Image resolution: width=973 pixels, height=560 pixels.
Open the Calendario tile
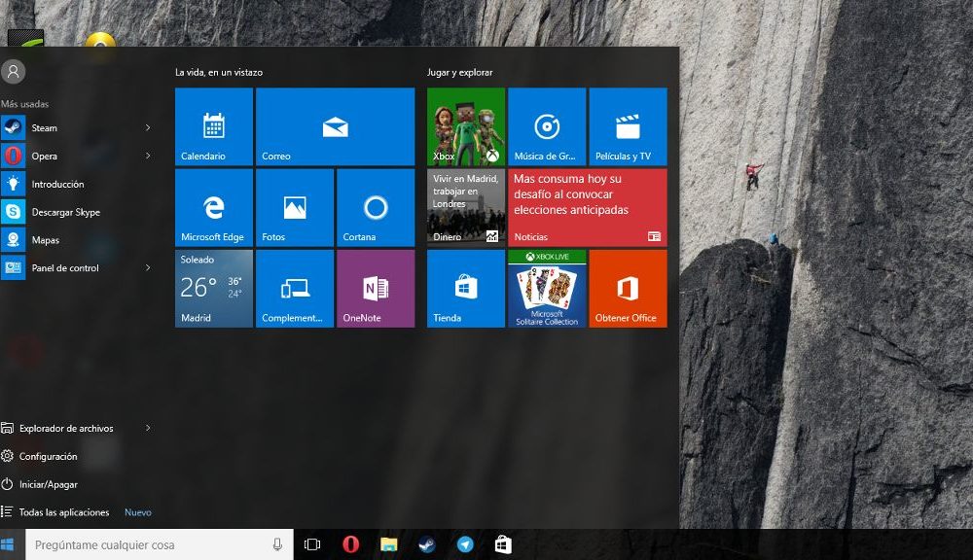213,126
